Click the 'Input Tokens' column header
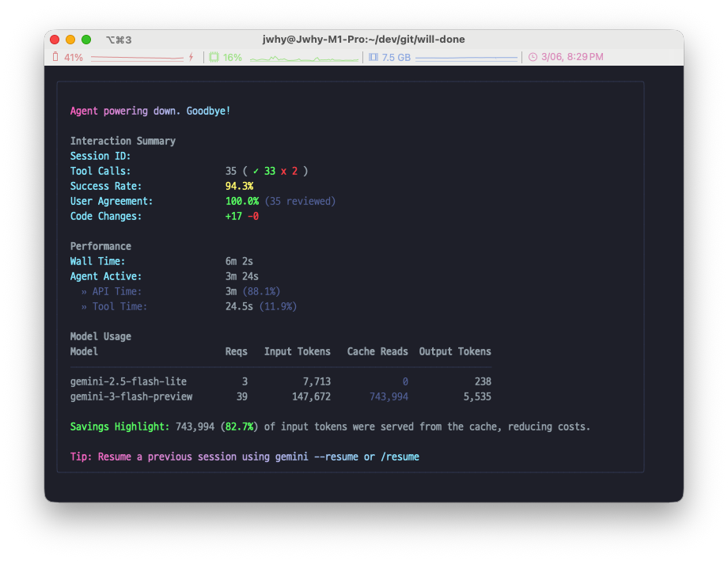This screenshot has height=561, width=728. 298,351
